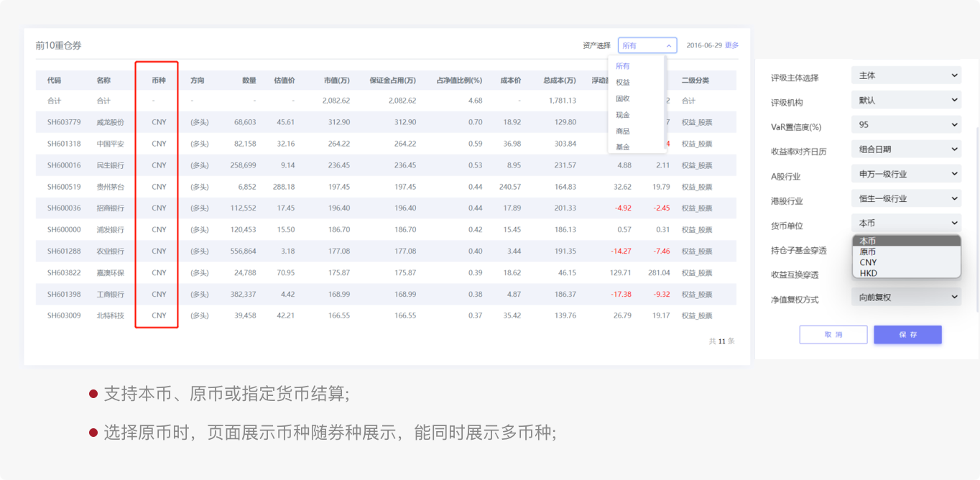Click the 保存 button
980x480 pixels.
tap(907, 335)
